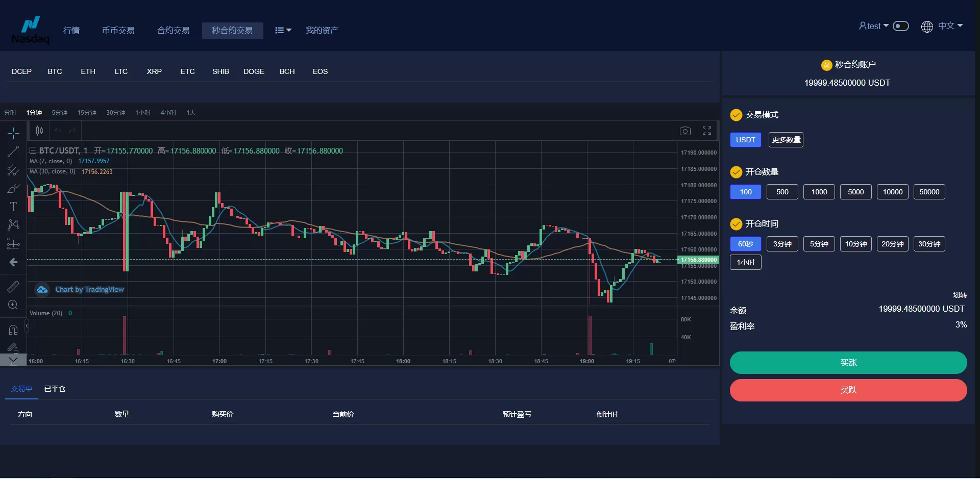Select the ETH trading pair
This screenshot has height=479, width=980.
click(88, 71)
